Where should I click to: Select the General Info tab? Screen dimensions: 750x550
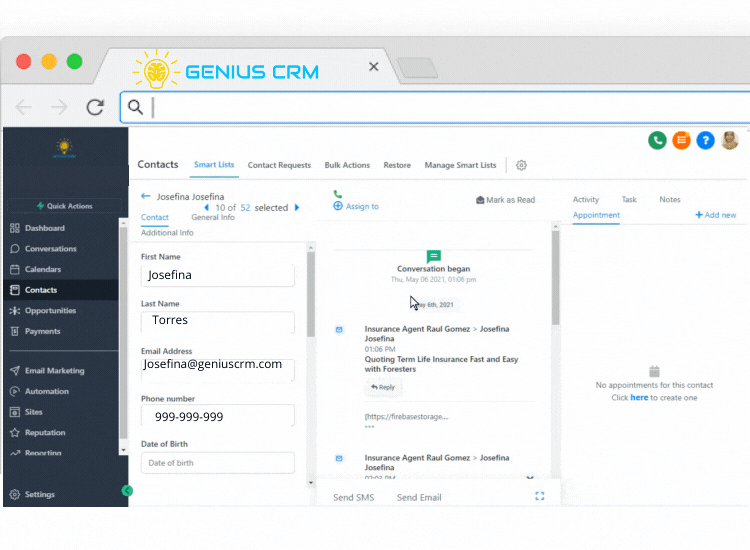[x=213, y=217]
